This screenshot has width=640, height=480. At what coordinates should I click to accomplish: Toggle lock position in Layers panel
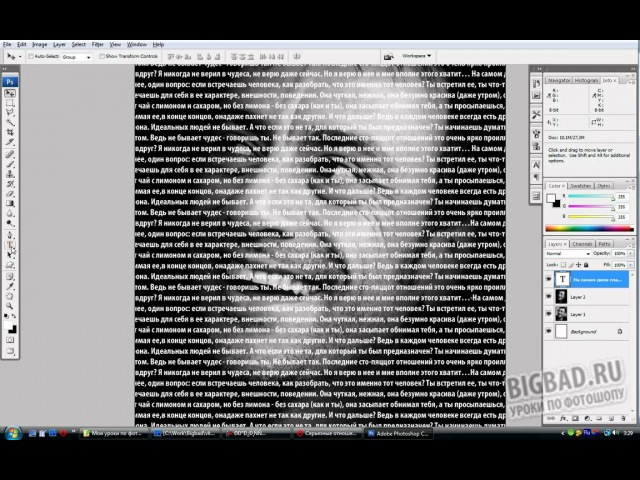(x=578, y=265)
